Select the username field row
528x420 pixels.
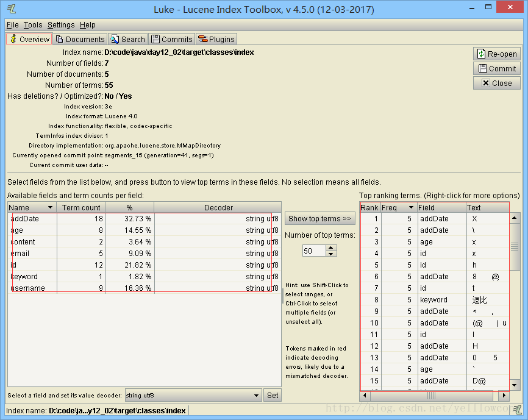144,288
